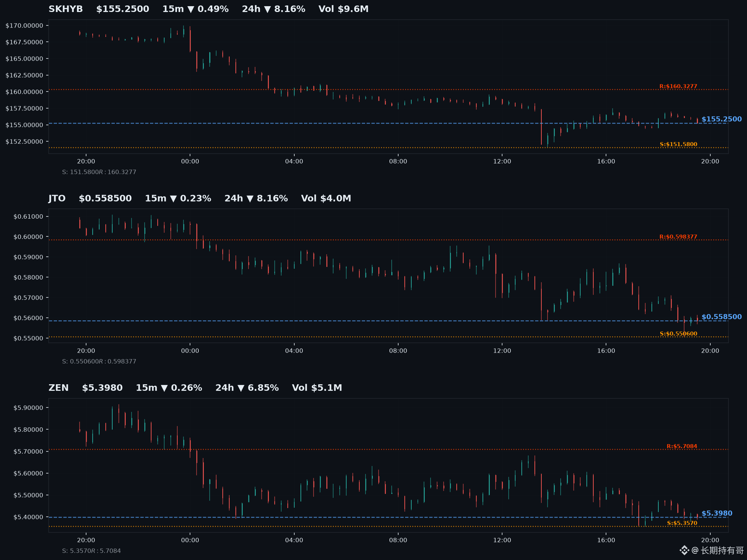Click the red R:$160.3277 resistance label
This screenshot has width=747, height=560.
coord(678,86)
